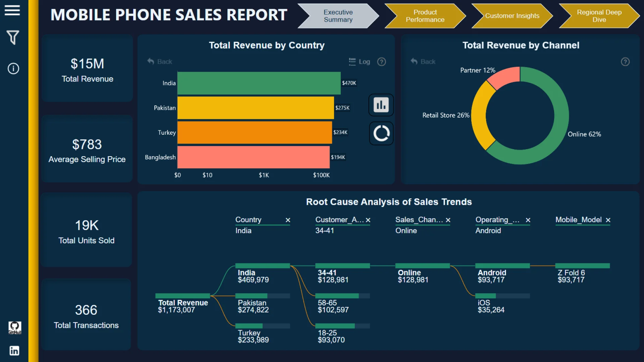Switch to donut chart view icon

(x=381, y=133)
